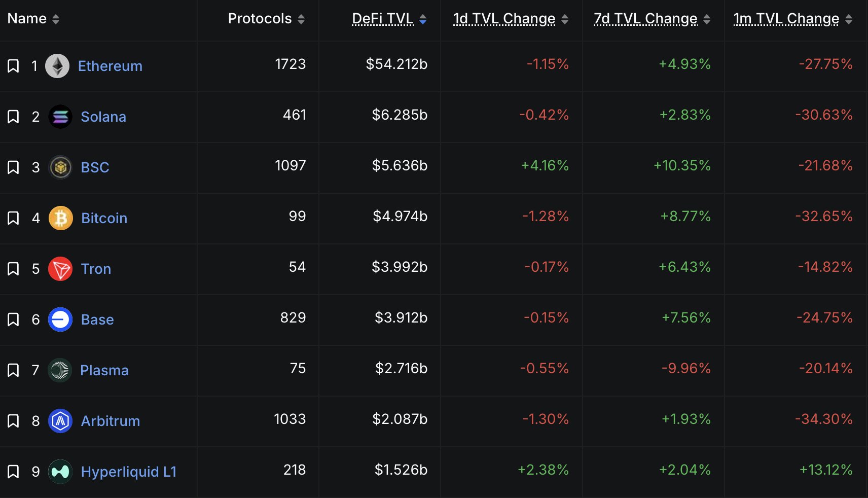Click the Bitcoin chain logo icon
The height and width of the screenshot is (498, 868).
click(x=61, y=218)
